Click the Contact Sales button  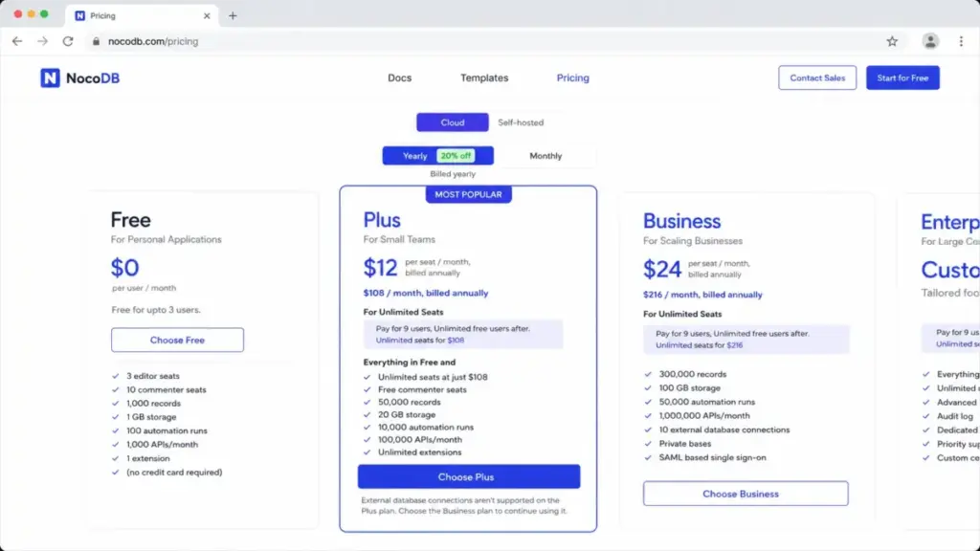coord(817,78)
